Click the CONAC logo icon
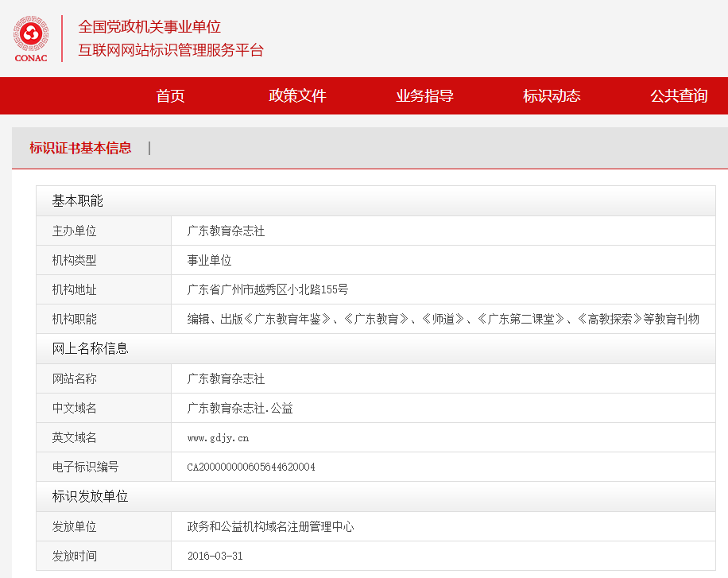The image size is (728, 578). click(31, 39)
